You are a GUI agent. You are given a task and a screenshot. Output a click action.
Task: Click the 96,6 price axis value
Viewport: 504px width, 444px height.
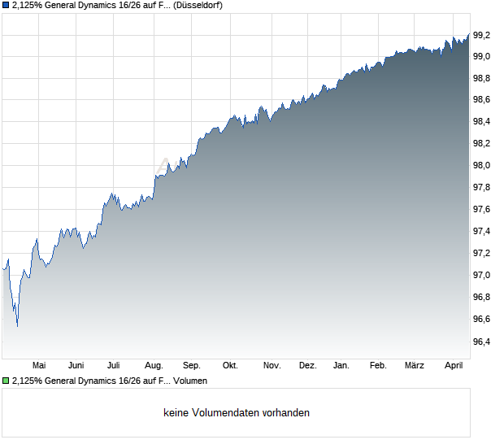pyautogui.click(x=482, y=319)
